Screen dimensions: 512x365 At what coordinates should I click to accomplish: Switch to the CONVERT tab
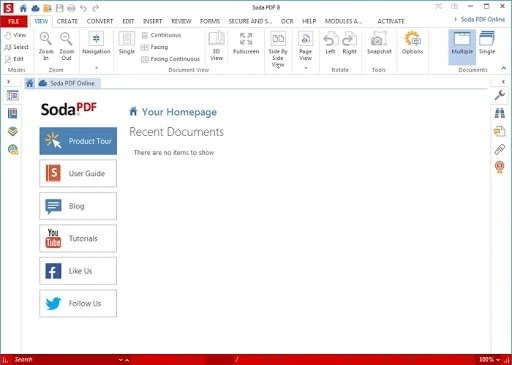click(100, 21)
